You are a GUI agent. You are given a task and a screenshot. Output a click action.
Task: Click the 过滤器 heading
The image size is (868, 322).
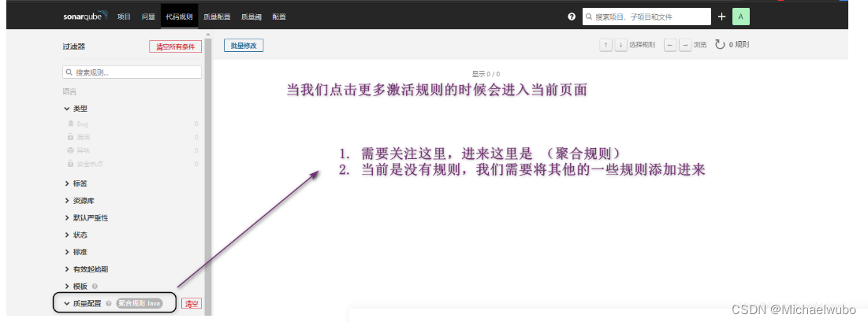pyautogui.click(x=73, y=46)
